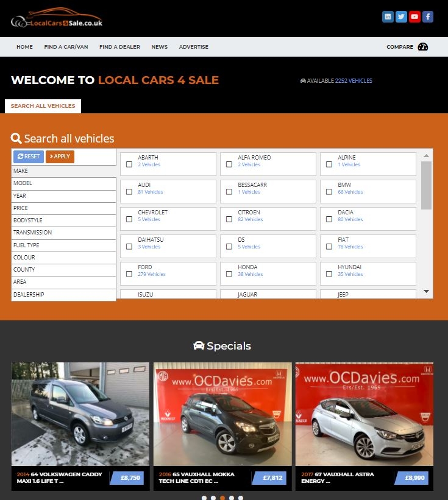The image size is (448, 500).
Task: Expand the Bodystyle filter section
Action: click(63, 220)
